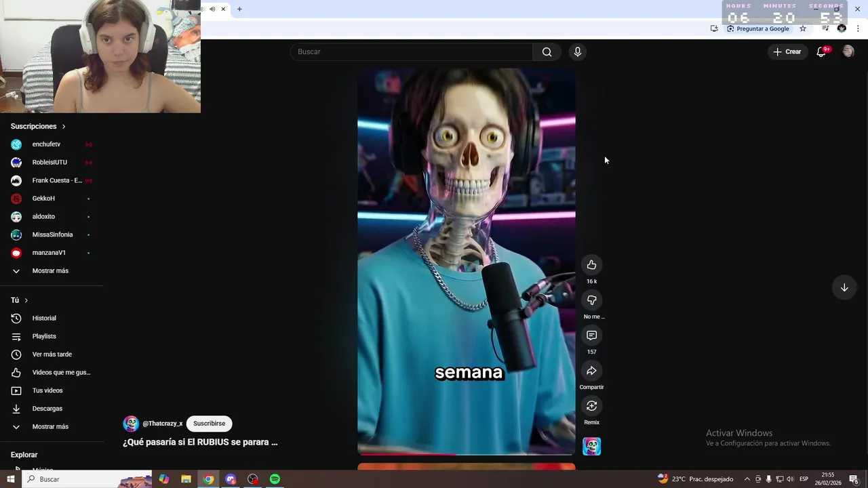Open the volume control in the tray
868x488 pixels.
tap(790, 479)
